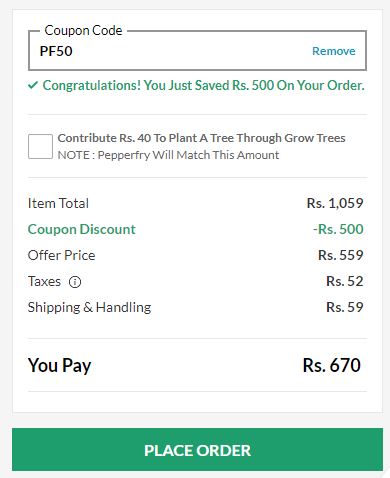Click the Rs. 559 offer price amount
The height and width of the screenshot is (478, 390).
tap(341, 255)
